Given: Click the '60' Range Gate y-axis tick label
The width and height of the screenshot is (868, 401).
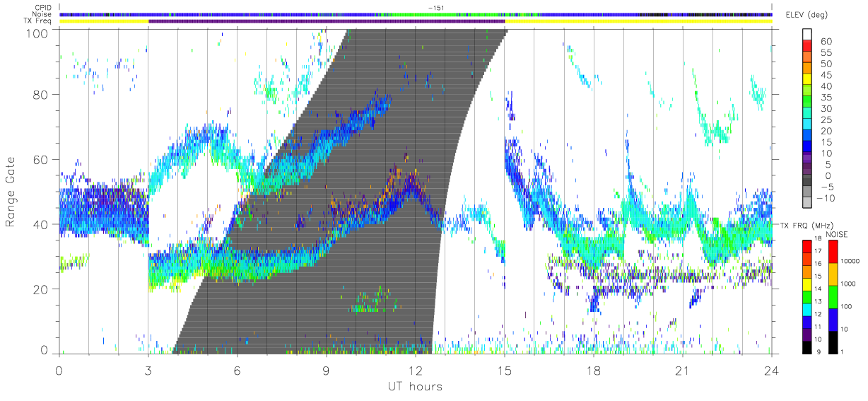Looking at the screenshot, I should point(41,159).
